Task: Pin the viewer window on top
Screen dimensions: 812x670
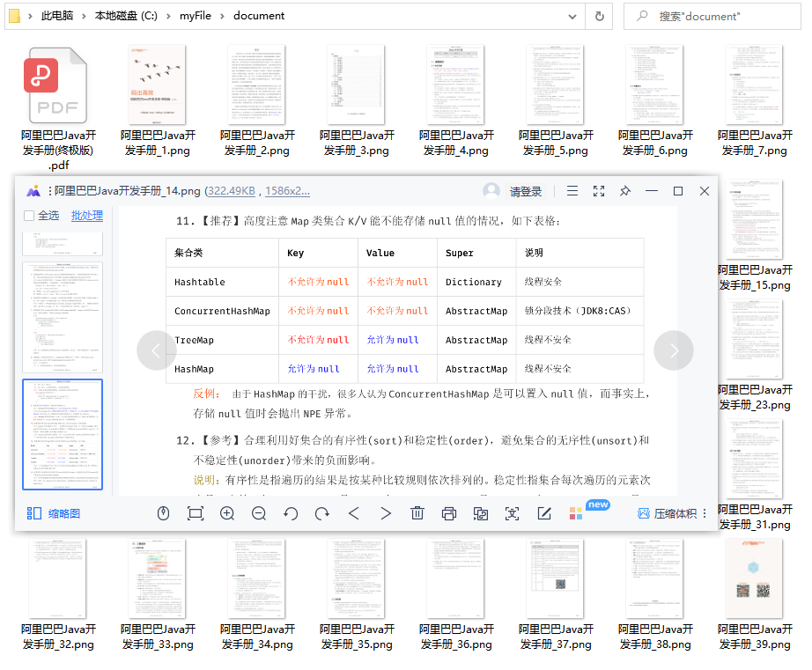Action: tap(625, 191)
